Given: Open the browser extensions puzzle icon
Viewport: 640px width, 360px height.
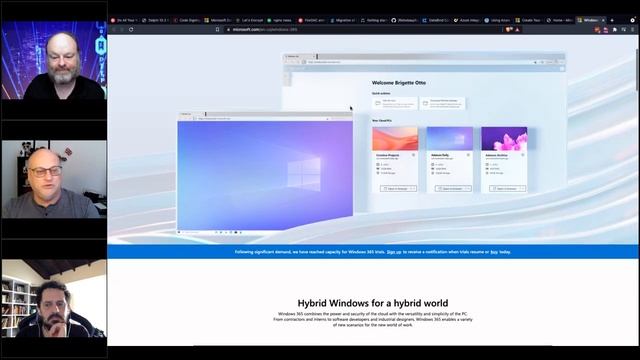Looking at the screenshot, I should [615, 29].
